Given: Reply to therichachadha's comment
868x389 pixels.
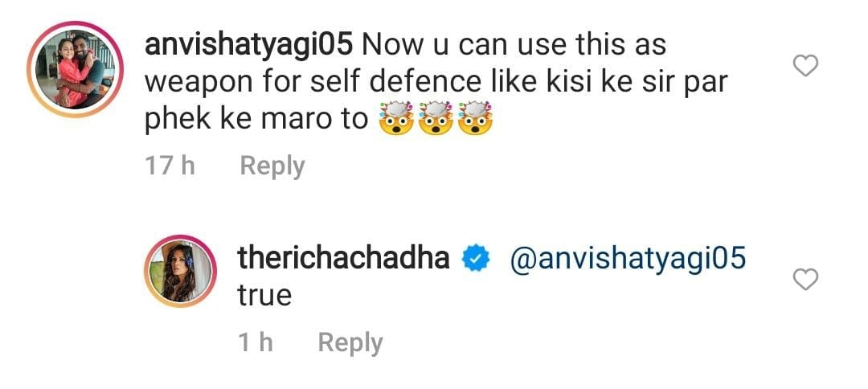Looking at the screenshot, I should coord(350,343).
